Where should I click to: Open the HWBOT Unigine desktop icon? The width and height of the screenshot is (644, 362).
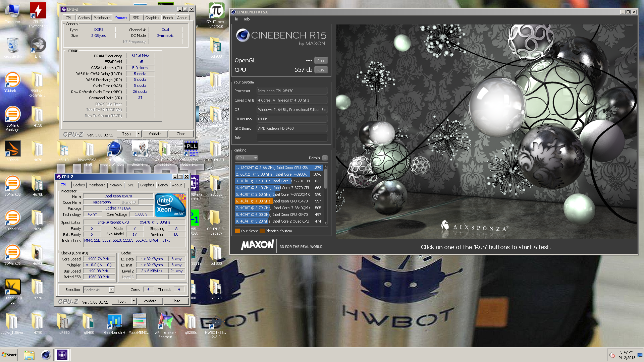coord(140,153)
